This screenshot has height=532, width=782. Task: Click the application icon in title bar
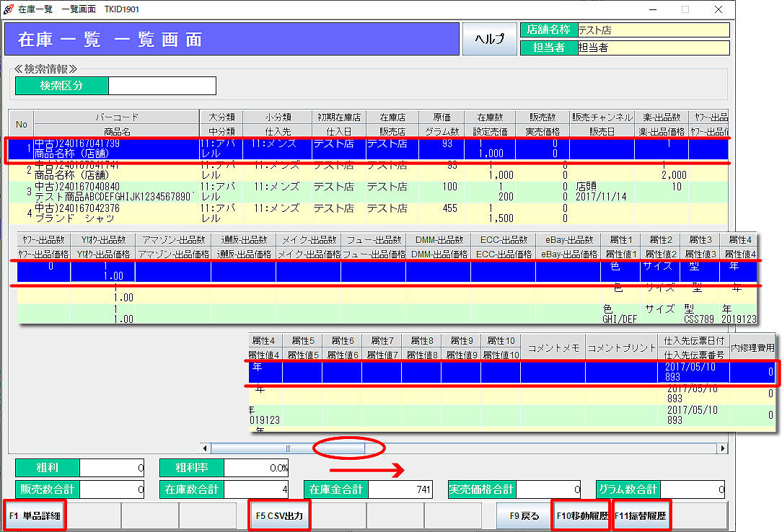[8, 9]
